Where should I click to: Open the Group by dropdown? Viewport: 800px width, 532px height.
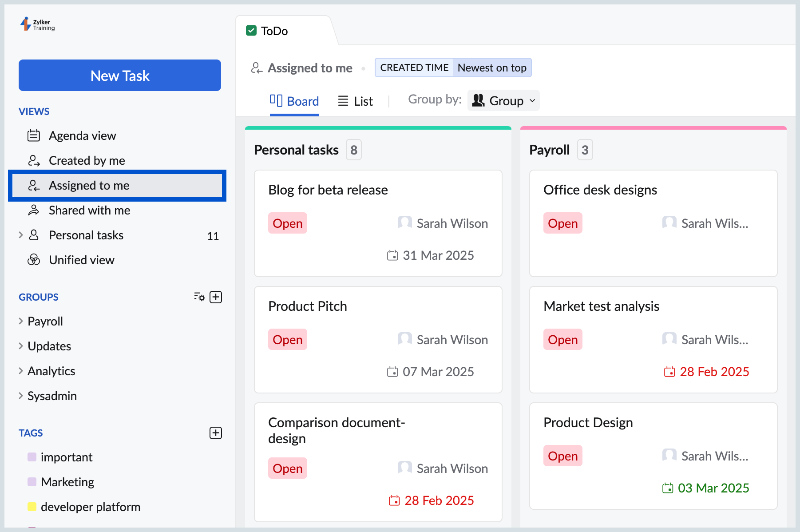pos(503,101)
